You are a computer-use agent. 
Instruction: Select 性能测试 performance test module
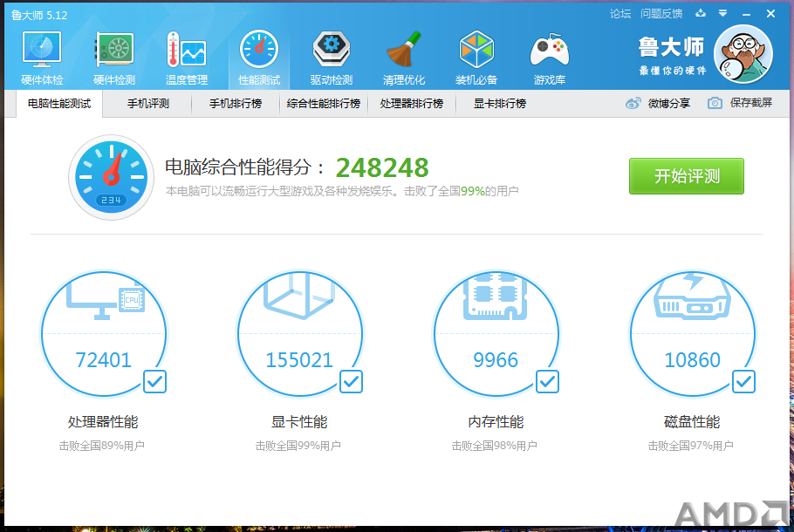click(x=259, y=58)
